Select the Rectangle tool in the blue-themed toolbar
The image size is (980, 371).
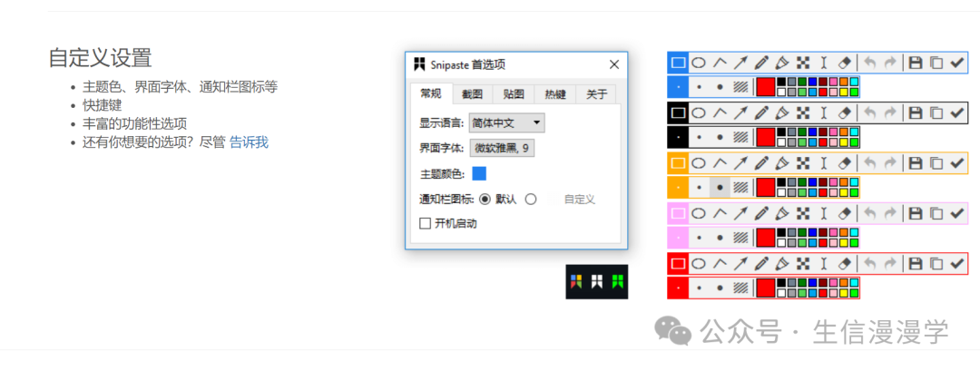(x=678, y=63)
